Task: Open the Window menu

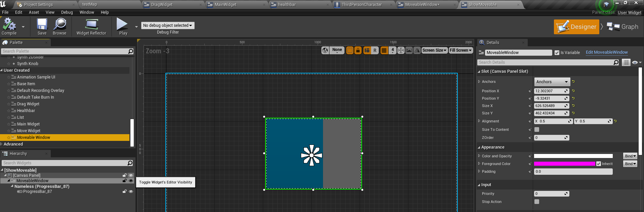Action: point(87,12)
